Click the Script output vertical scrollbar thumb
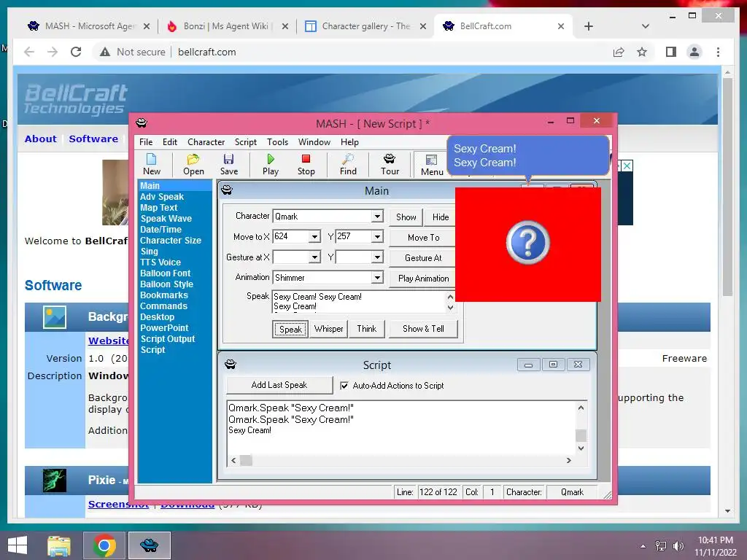The image size is (747, 560). (x=581, y=435)
